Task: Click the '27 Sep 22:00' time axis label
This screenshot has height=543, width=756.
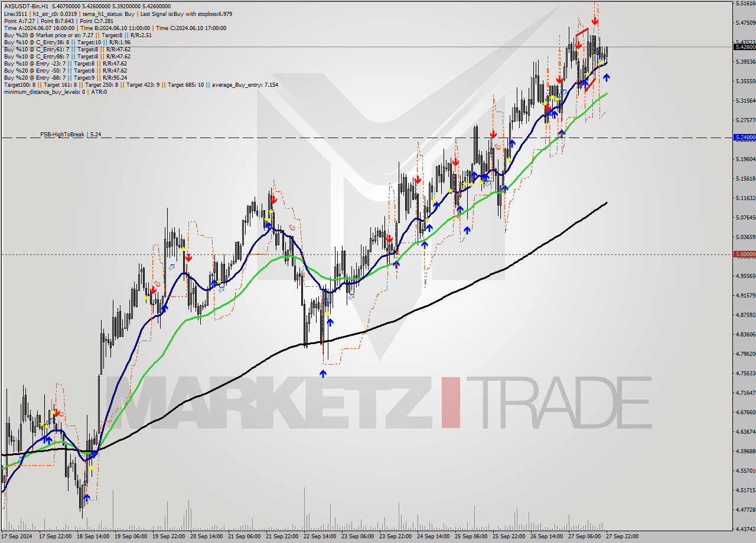Action: (622, 537)
